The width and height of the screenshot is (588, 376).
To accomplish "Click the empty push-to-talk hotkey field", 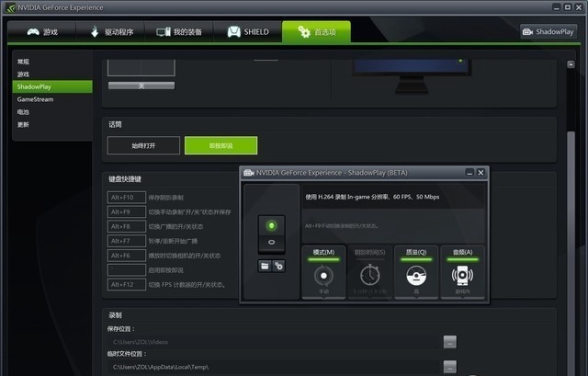I will pos(127,269).
